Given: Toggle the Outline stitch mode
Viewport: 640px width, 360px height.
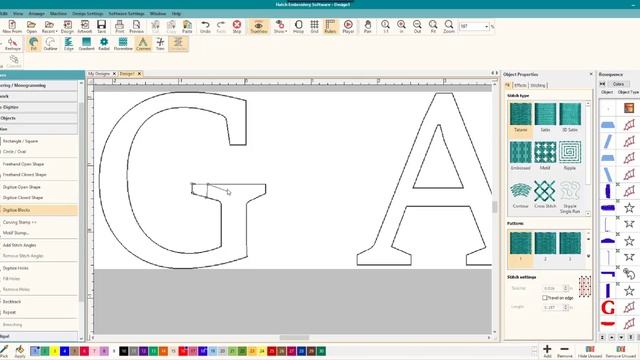Looking at the screenshot, I should 50,44.
